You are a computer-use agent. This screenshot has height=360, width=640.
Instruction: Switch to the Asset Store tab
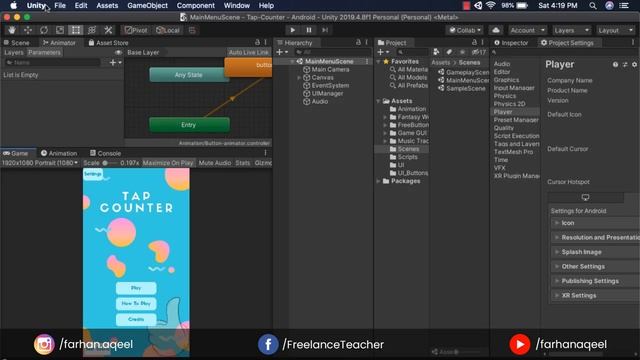point(108,43)
